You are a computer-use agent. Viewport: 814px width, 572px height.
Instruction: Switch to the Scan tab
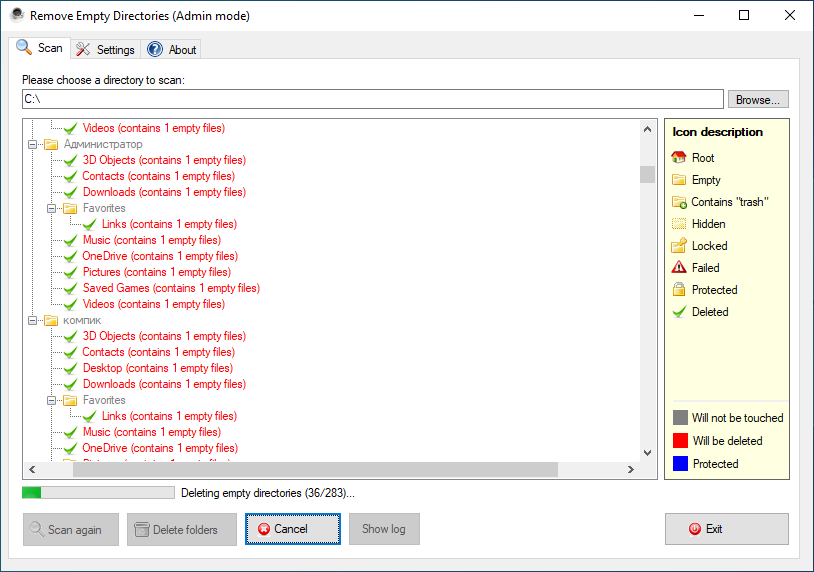[39, 48]
